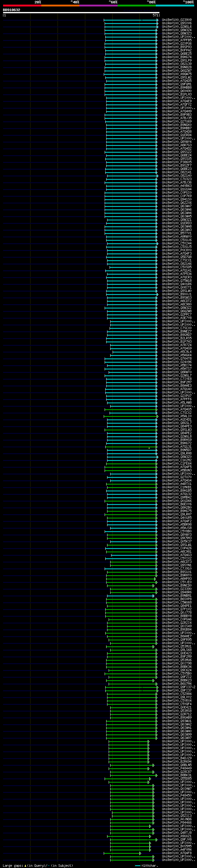Select the UniRef100_Q9SLW3 label
Image resolution: width=197 pixels, height=868 pixels.
click(177, 430)
